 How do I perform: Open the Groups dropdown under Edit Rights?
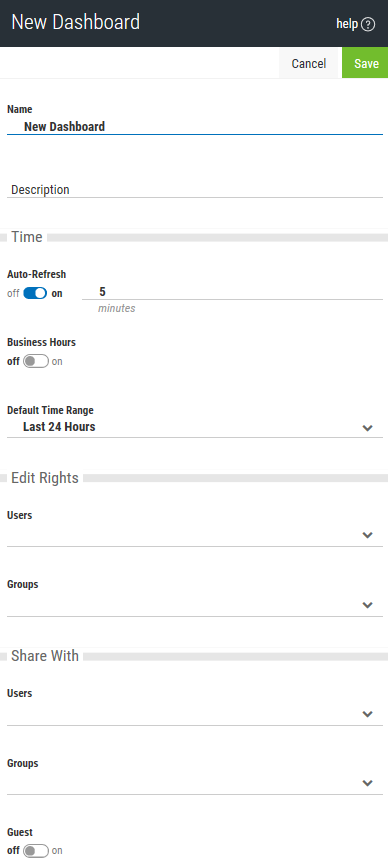tap(195, 604)
